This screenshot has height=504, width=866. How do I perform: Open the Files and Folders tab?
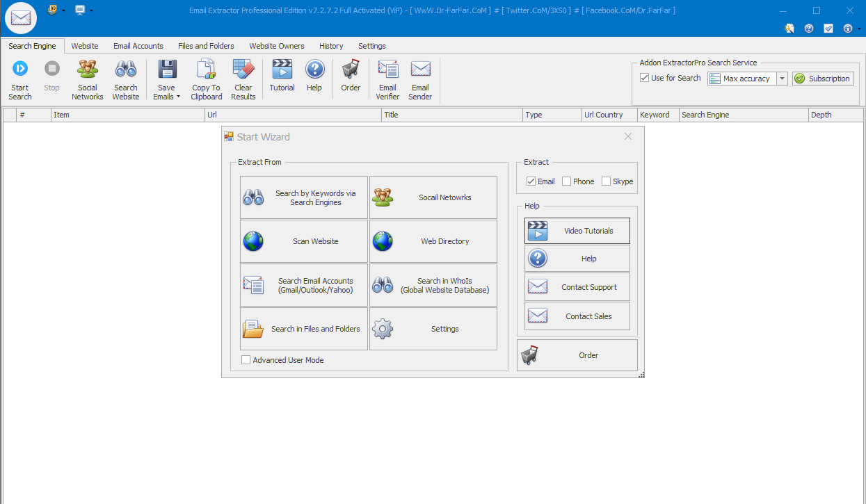tap(206, 46)
